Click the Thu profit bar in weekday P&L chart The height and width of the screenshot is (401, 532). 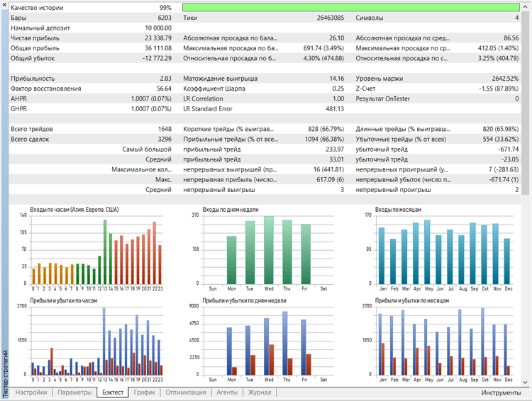click(x=285, y=344)
